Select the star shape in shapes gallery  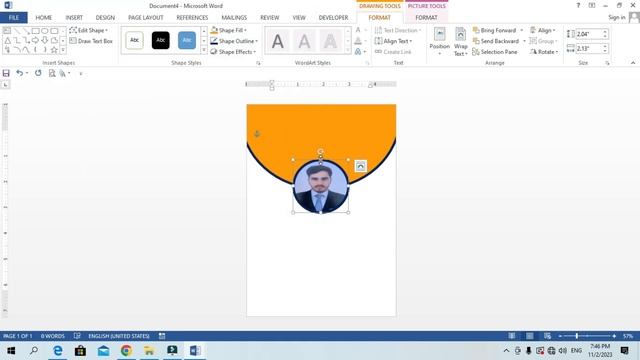click(x=54, y=50)
